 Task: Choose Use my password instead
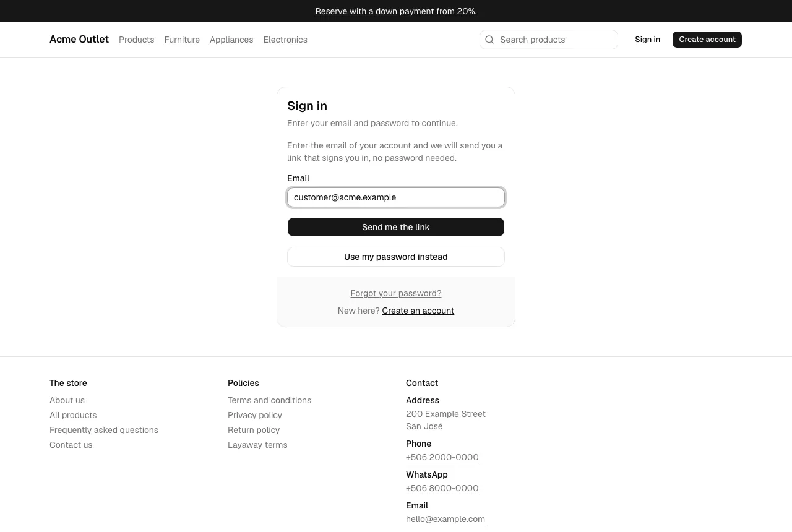396,257
